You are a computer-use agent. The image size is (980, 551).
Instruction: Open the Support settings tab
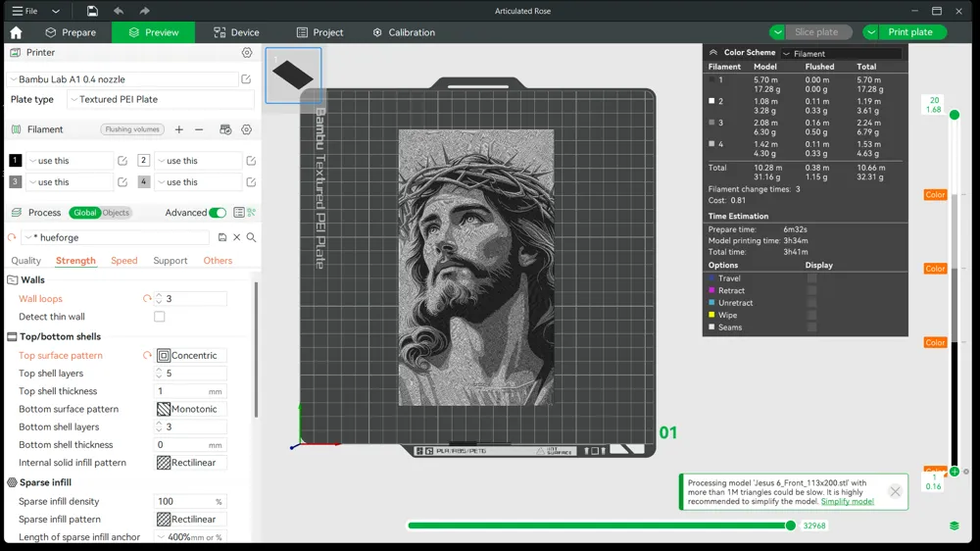[x=170, y=261]
